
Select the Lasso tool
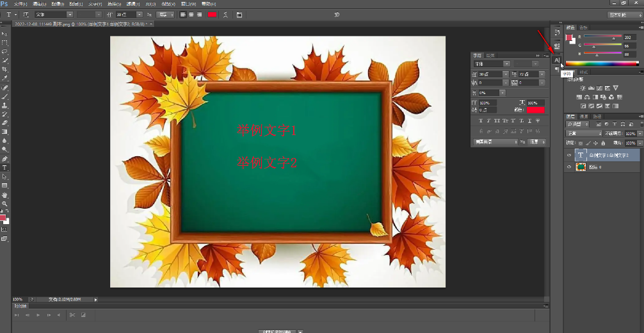[x=4, y=52]
